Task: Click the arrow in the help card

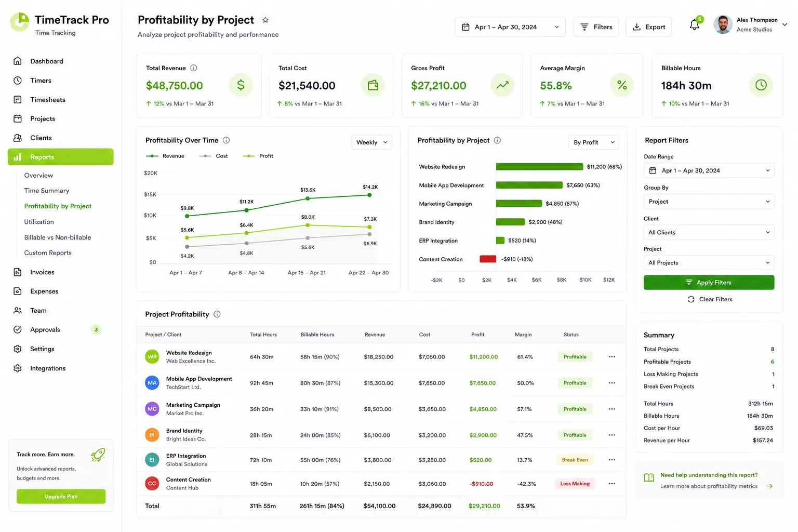Action: tap(769, 486)
